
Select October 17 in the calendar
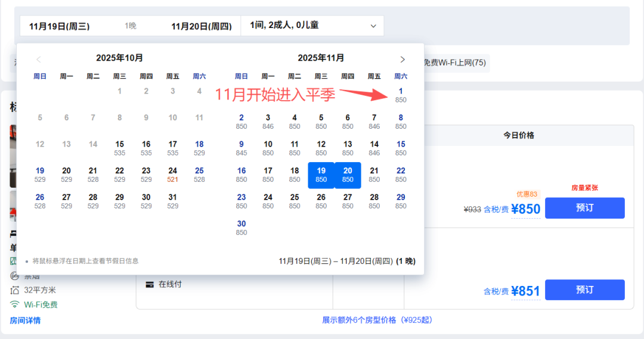pos(173,148)
